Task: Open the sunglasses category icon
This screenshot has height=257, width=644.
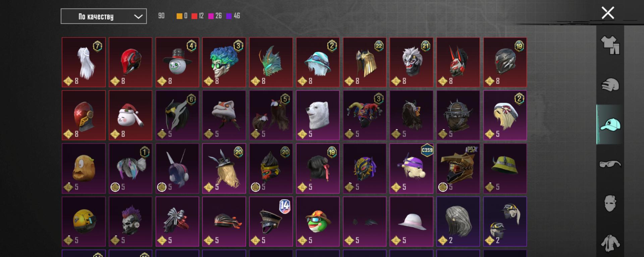Action: [610, 164]
